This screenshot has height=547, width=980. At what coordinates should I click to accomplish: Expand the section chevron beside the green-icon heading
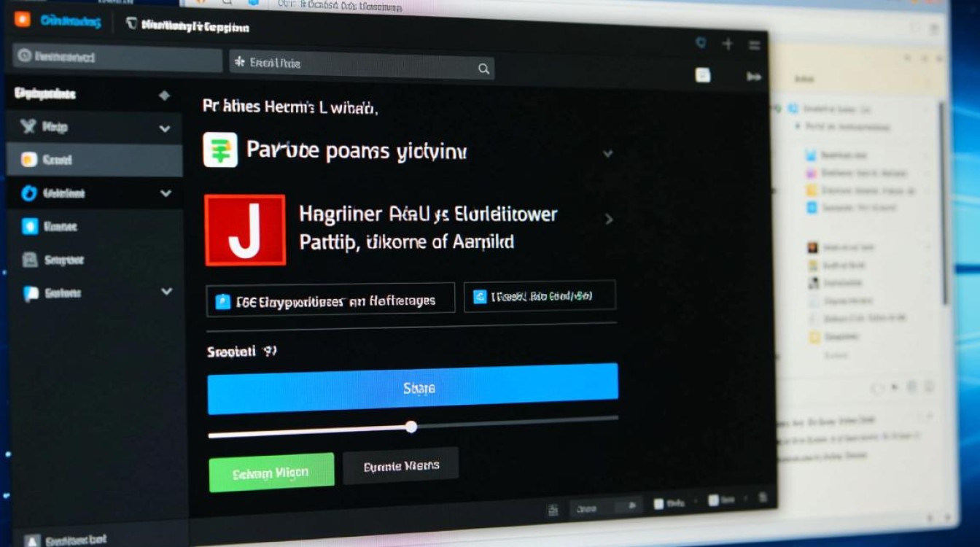pyautogui.click(x=607, y=154)
